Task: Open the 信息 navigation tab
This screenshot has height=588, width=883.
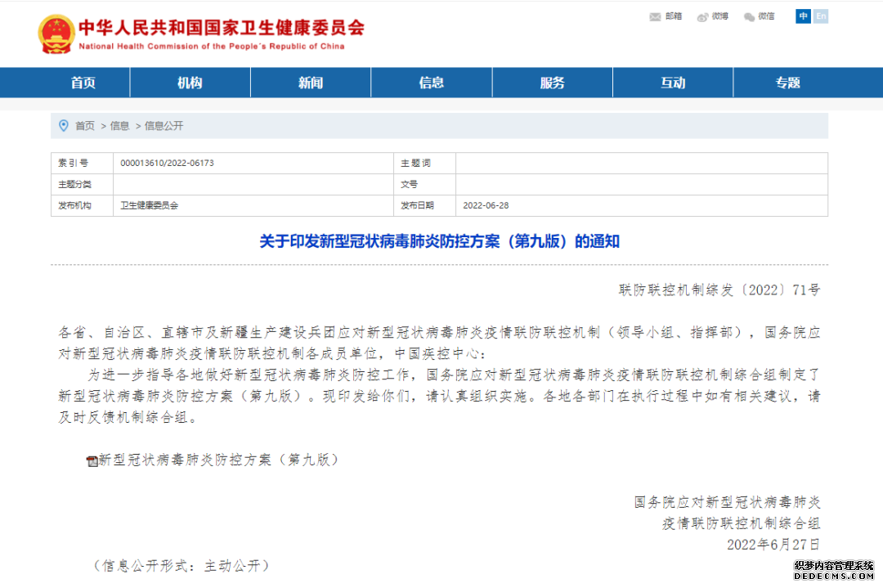Action: pos(432,83)
